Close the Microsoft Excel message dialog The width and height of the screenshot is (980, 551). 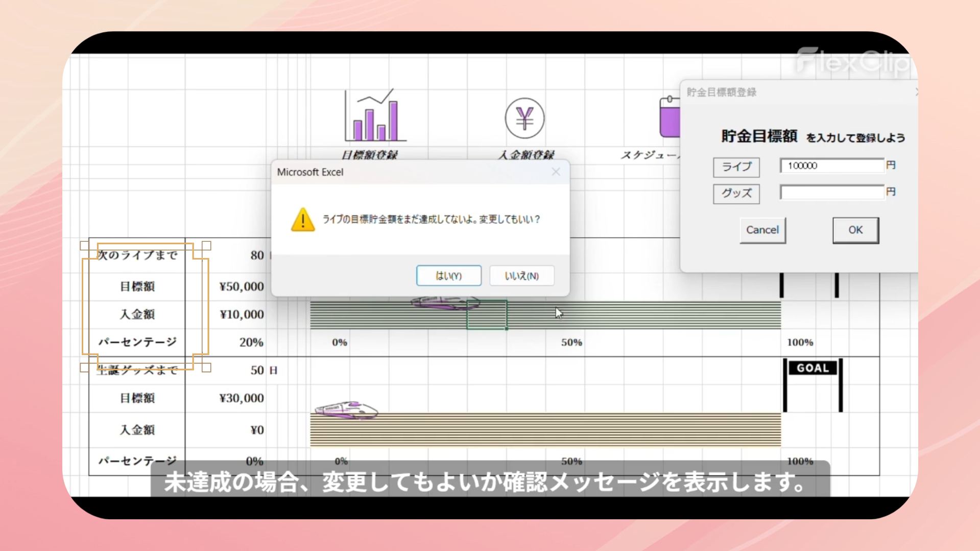[556, 172]
